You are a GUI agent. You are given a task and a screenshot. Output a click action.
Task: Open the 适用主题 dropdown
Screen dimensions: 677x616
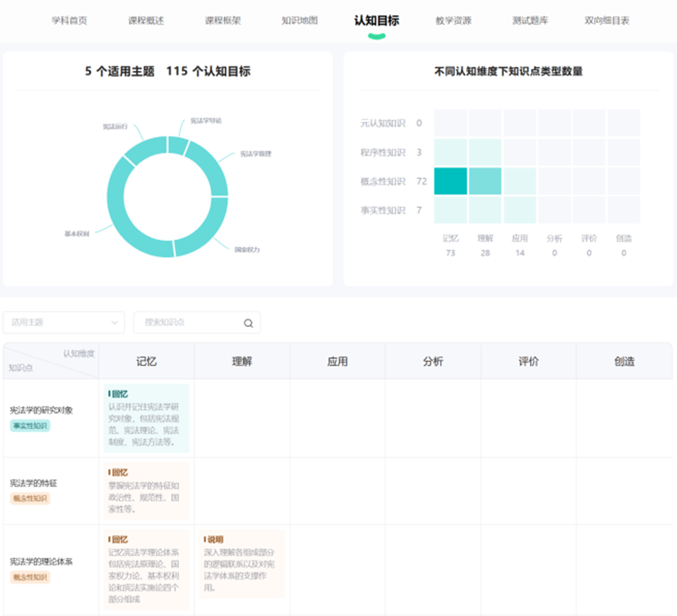tap(63, 323)
